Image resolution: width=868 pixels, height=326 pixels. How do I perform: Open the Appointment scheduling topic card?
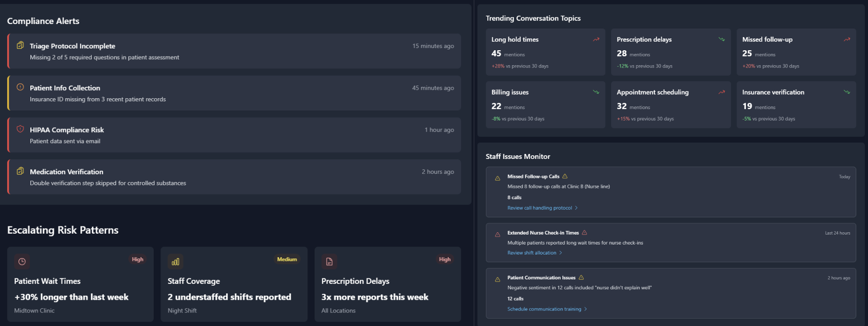(671, 105)
